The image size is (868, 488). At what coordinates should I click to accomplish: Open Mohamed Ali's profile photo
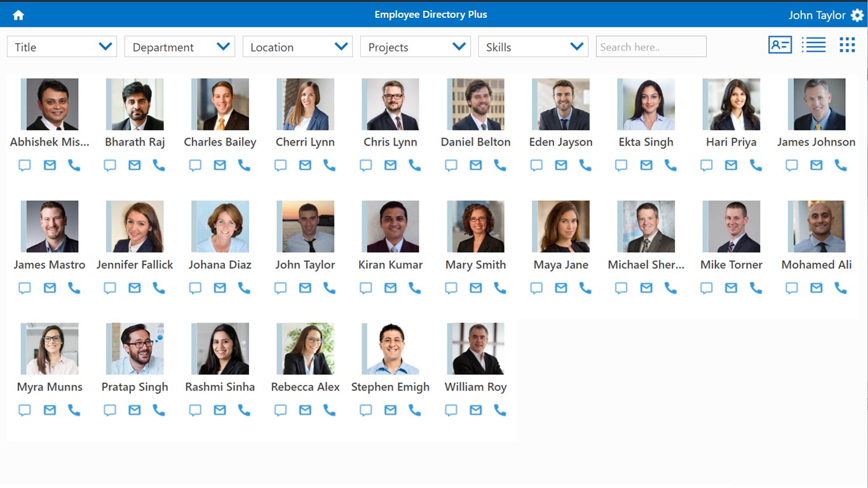pyautogui.click(x=817, y=227)
